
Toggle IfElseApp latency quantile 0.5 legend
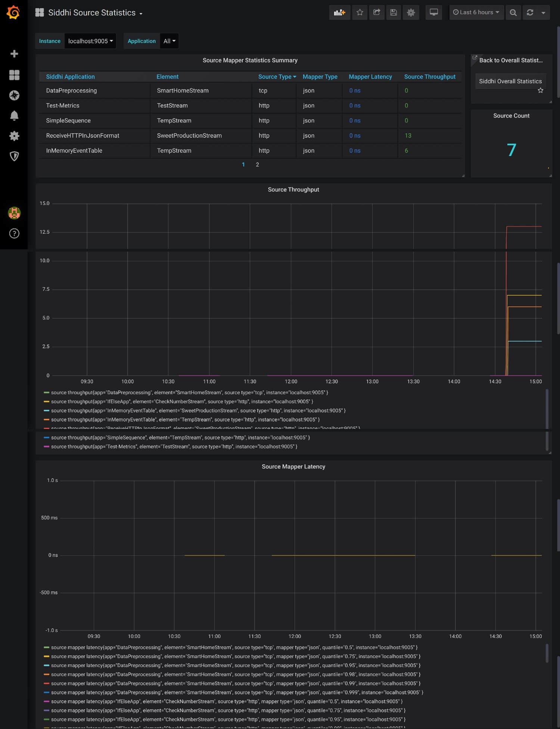tap(227, 701)
